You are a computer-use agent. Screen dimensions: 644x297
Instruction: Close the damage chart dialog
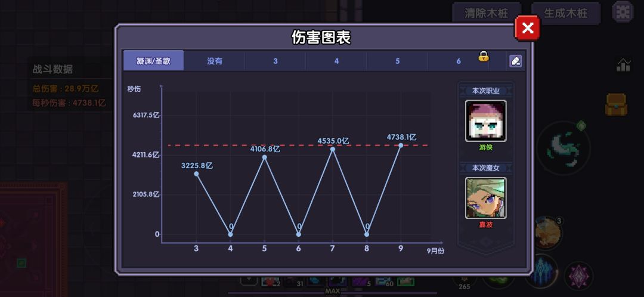527,28
